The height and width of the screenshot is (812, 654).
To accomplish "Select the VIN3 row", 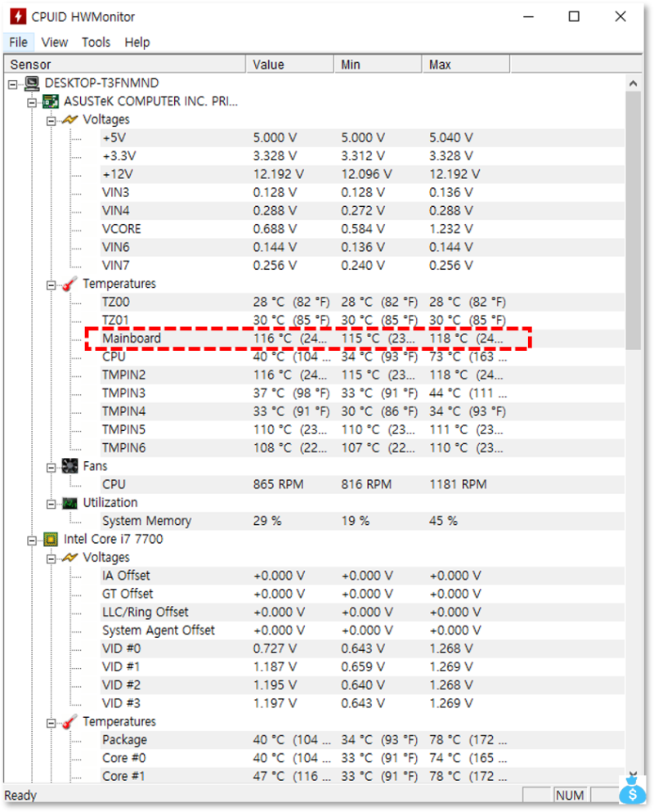I will pyautogui.click(x=362, y=193).
